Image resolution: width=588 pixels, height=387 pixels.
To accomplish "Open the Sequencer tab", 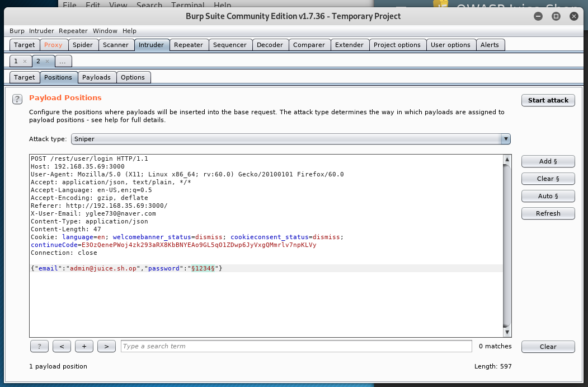I will pyautogui.click(x=230, y=45).
